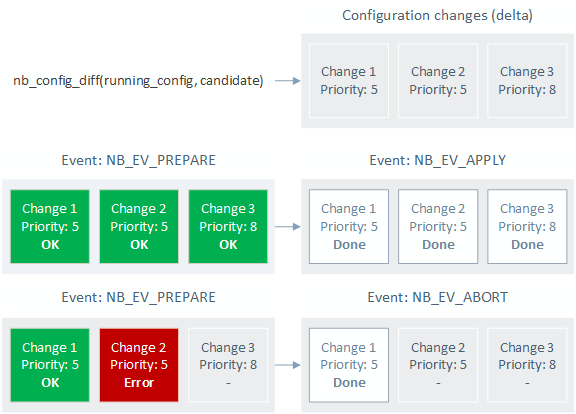Image resolution: width=576 pixels, height=414 pixels.
Task: Click green Change 1 OK in first PREPARE row
Action: 50,226
